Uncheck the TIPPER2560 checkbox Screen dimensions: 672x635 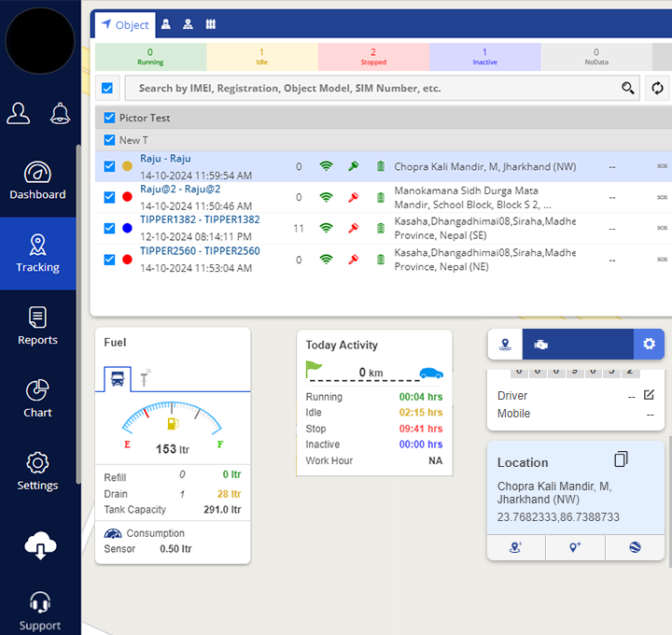pyautogui.click(x=109, y=260)
